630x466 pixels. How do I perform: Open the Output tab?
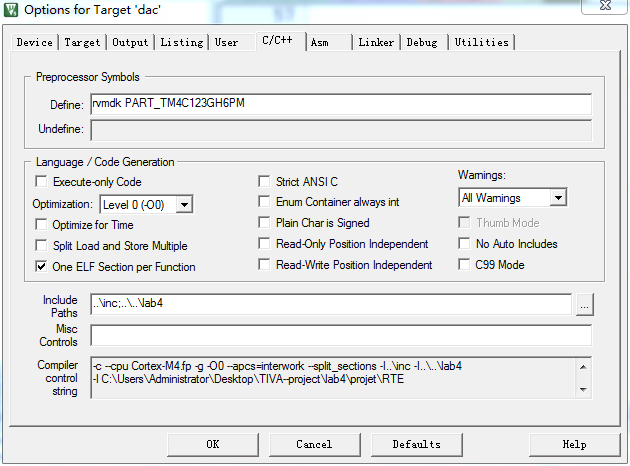point(130,42)
